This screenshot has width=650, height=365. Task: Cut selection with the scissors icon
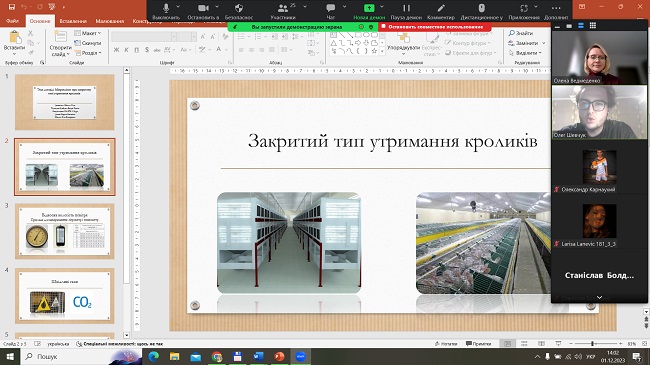[x=31, y=33]
